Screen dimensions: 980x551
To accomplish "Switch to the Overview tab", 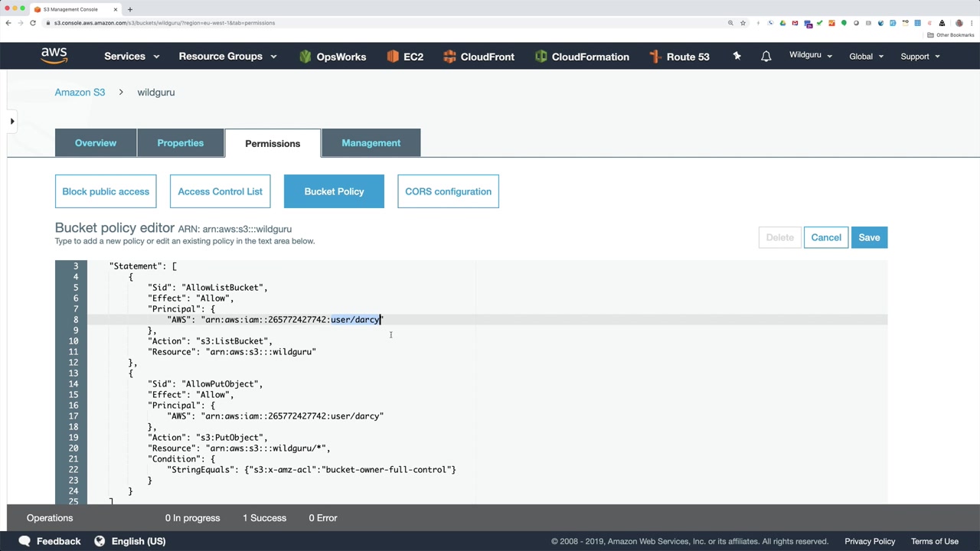I will [96, 143].
